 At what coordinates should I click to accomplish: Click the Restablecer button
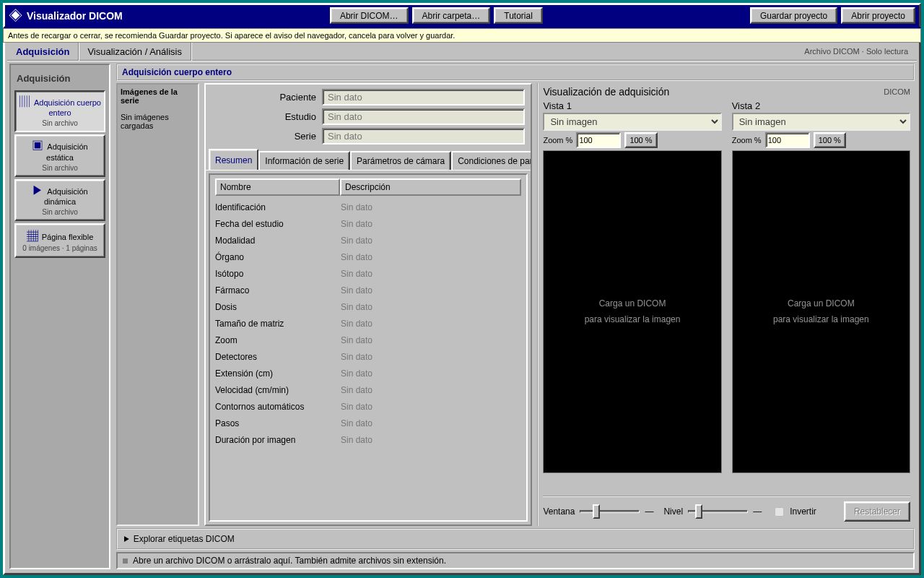coord(877,512)
